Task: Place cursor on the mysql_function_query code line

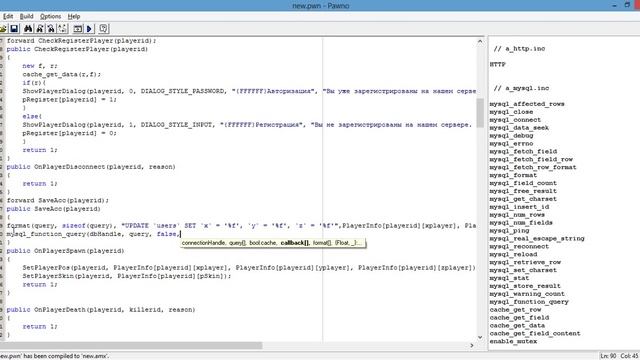Action: (x=93, y=234)
